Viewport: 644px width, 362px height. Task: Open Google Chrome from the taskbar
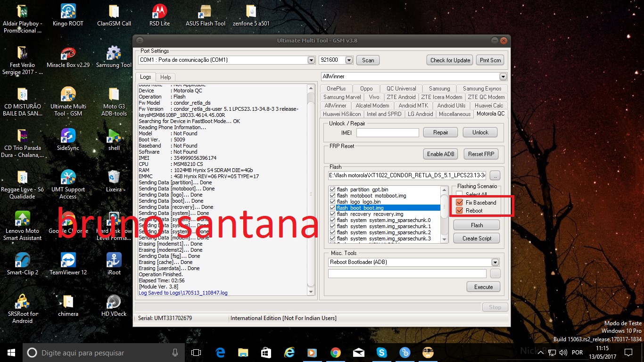(336, 353)
